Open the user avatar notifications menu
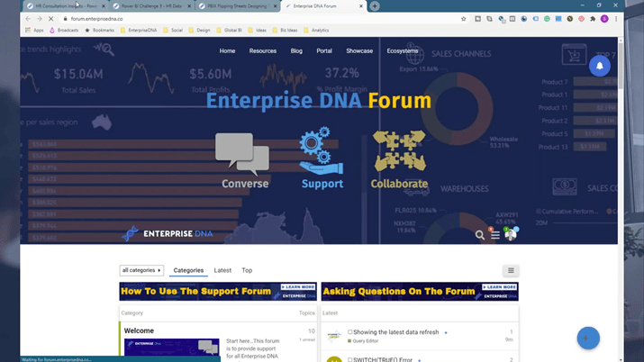This screenshot has width=644, height=362. pos(511,234)
